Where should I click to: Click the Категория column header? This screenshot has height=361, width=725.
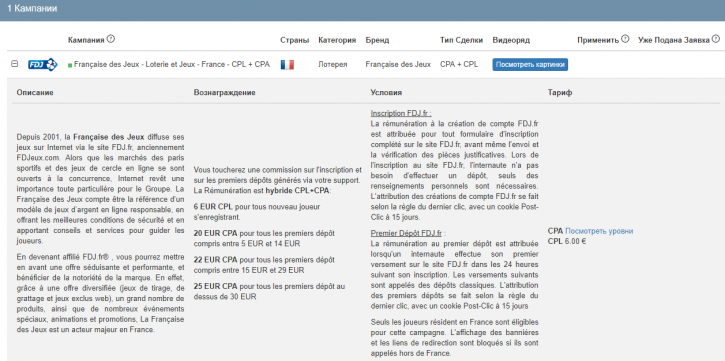point(337,40)
